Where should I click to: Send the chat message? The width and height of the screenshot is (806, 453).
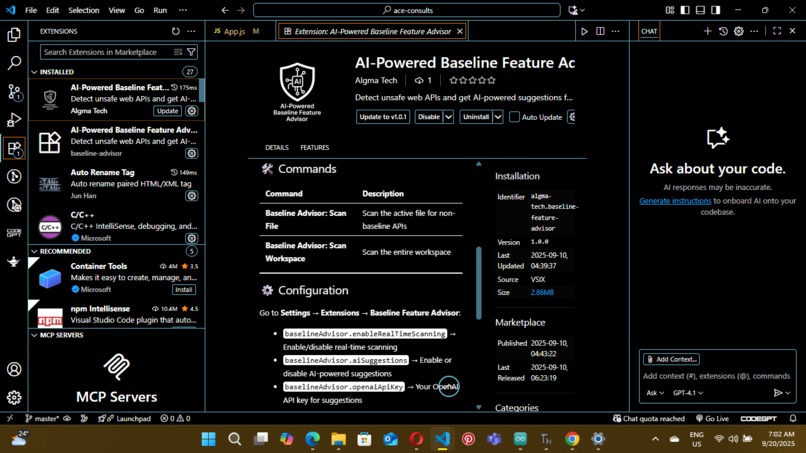[777, 393]
